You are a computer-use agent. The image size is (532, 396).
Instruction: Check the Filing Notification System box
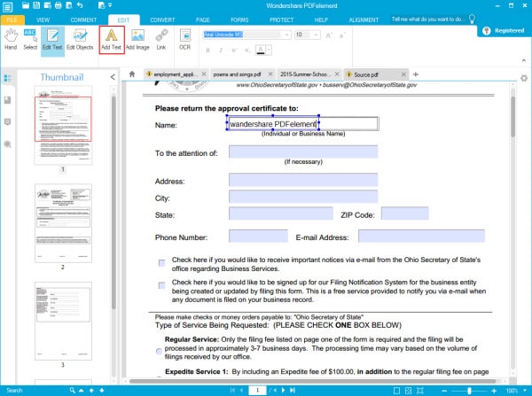coord(162,285)
